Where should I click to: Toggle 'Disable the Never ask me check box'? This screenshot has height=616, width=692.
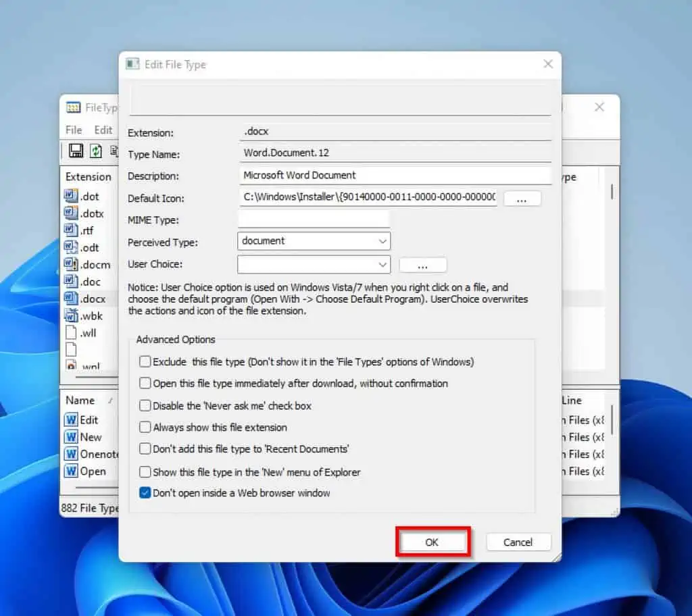point(145,406)
